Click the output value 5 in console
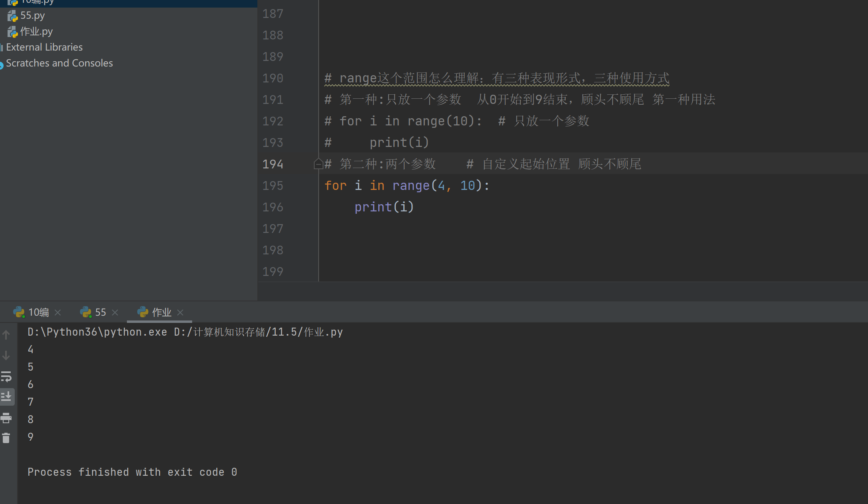868x504 pixels. tap(31, 367)
